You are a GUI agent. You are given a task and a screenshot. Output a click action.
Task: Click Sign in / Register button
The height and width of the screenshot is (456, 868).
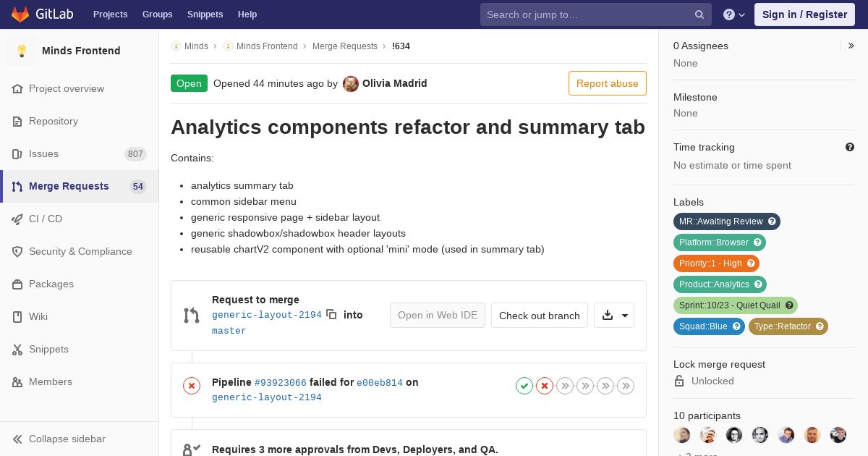point(804,14)
